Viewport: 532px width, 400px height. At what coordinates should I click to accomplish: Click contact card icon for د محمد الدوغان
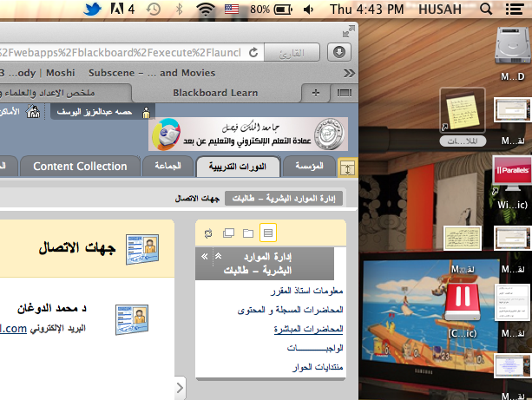point(132,319)
